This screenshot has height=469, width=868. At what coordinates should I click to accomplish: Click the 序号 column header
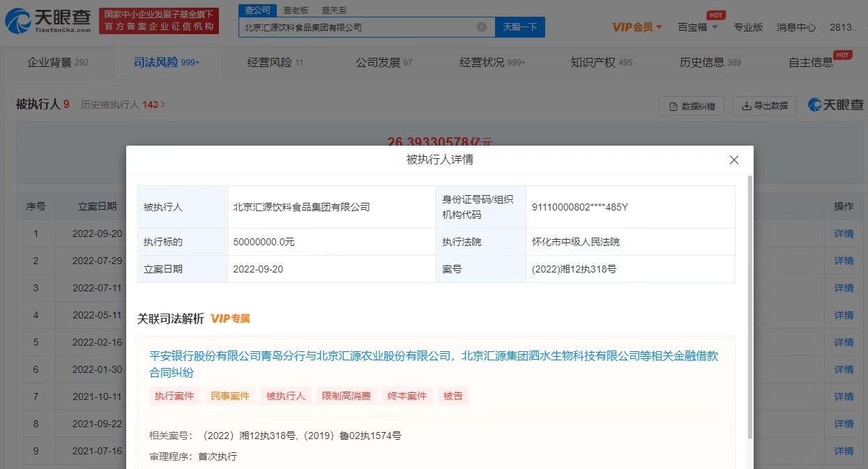[36, 206]
